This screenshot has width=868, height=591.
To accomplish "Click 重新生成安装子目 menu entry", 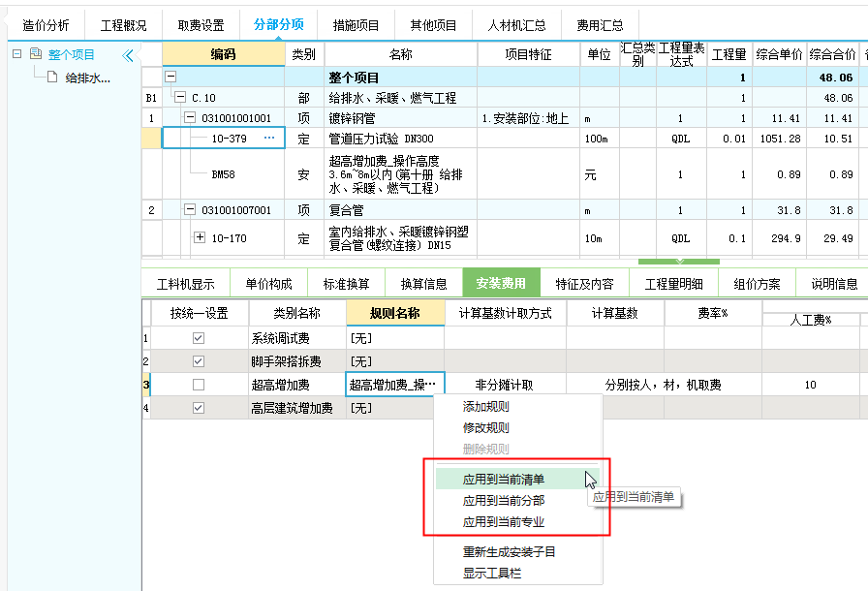I will 509,552.
